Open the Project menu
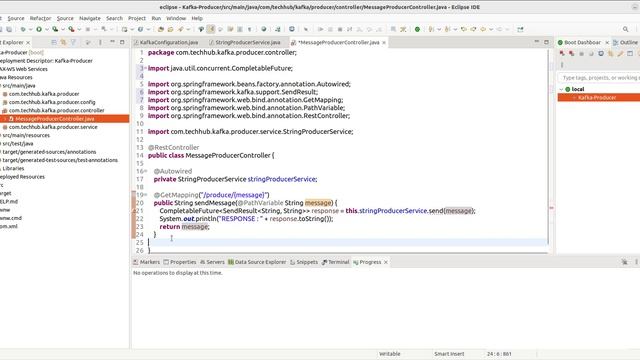Viewport: 640px width, 360px height. pyautogui.click(x=137, y=18)
